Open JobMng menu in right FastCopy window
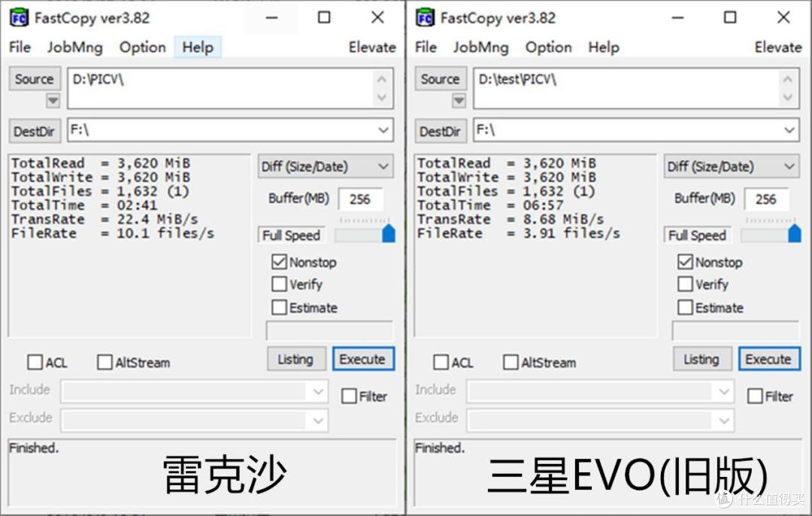The height and width of the screenshot is (516, 812). (481, 47)
